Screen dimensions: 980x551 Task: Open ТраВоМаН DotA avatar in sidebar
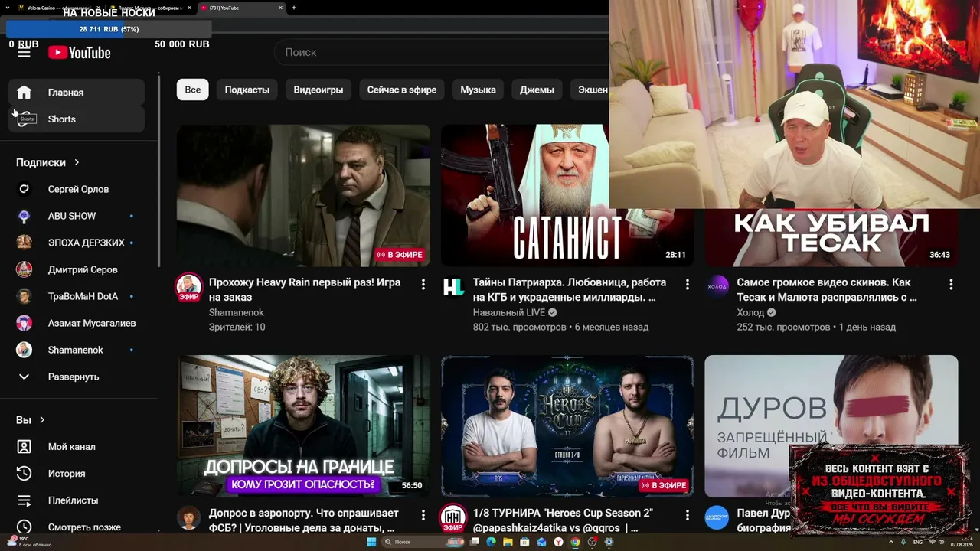24,296
